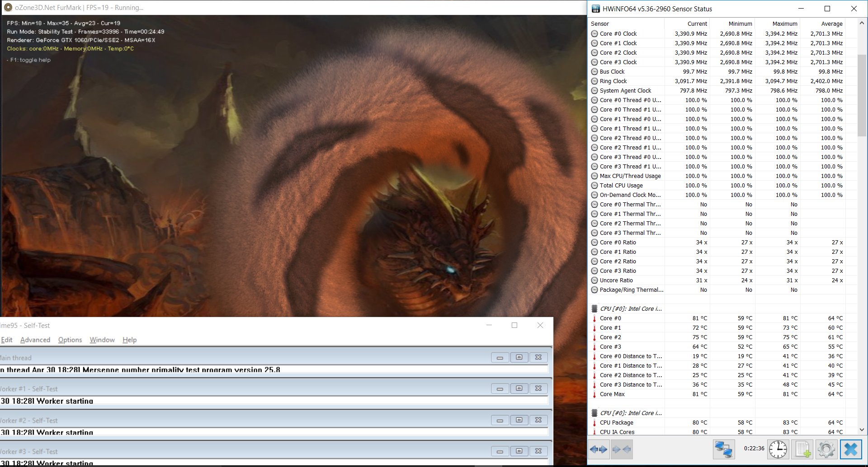The width and height of the screenshot is (868, 467).
Task: Restore the Prime95 Main thread sub-window
Action: pos(519,357)
